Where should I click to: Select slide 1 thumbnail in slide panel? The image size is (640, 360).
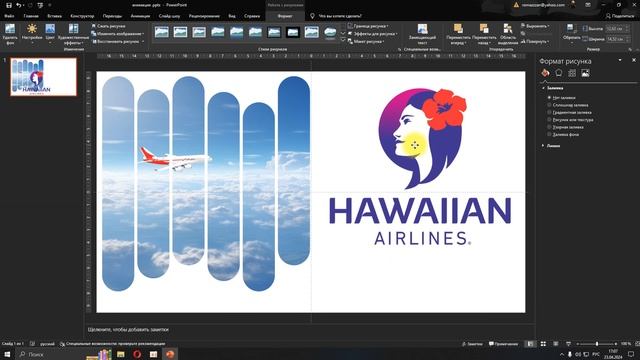[43, 77]
